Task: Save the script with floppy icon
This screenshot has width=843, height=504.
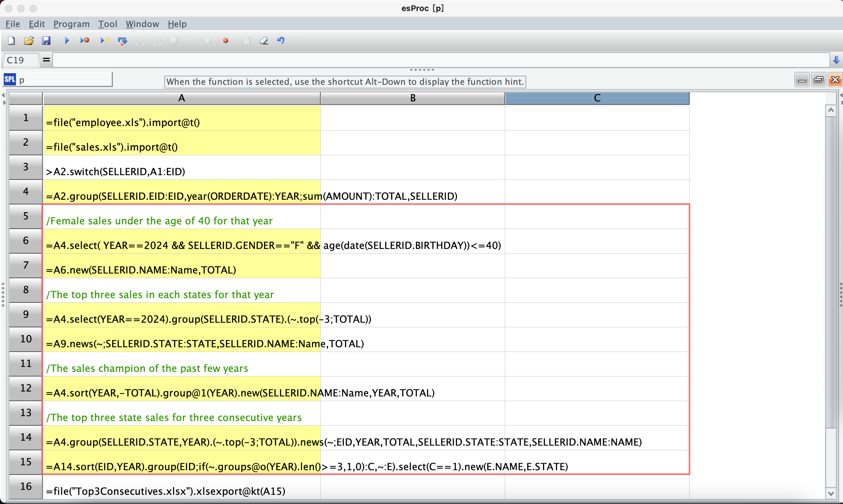Action: click(46, 41)
